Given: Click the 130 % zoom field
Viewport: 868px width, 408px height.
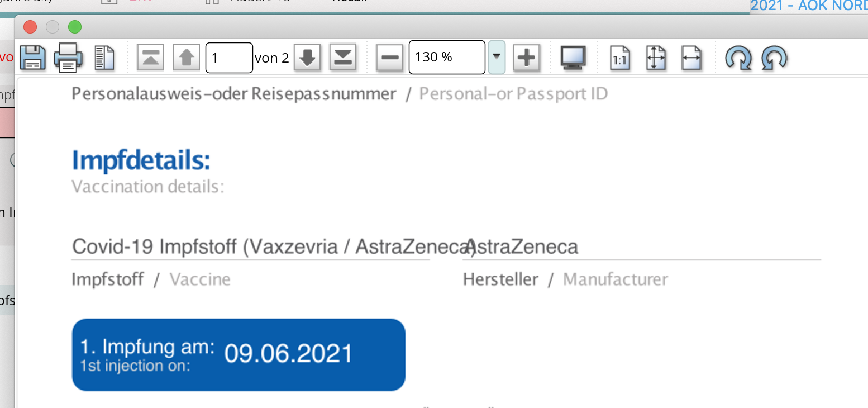Looking at the screenshot, I should pyautogui.click(x=447, y=57).
